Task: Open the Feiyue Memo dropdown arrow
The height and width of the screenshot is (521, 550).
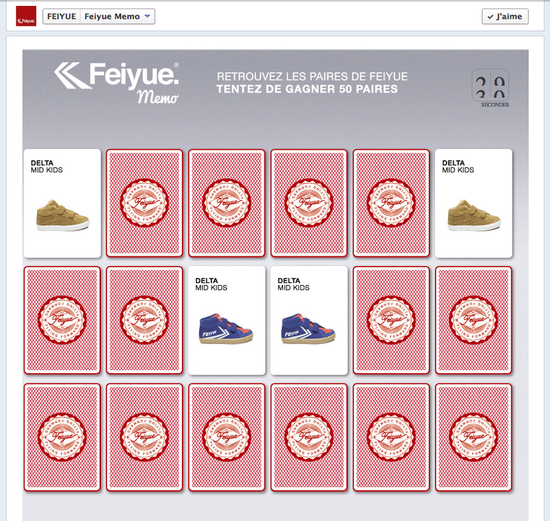Action: pyautogui.click(x=148, y=16)
